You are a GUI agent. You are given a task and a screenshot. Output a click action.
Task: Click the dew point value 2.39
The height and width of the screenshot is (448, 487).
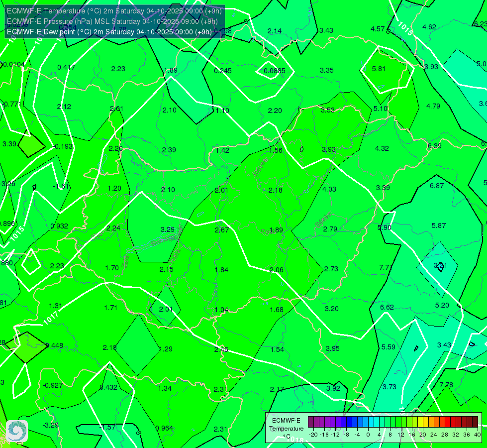pyautogui.click(x=169, y=150)
